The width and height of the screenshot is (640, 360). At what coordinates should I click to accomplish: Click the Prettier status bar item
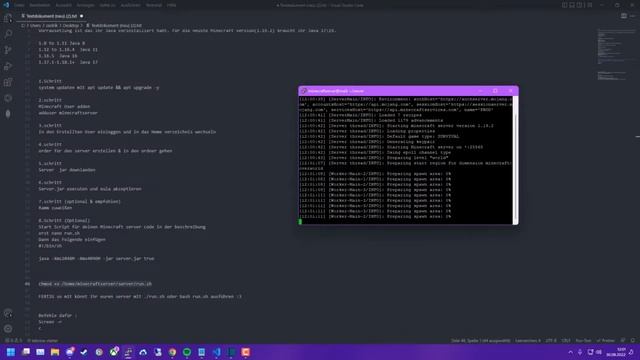click(x=606, y=340)
